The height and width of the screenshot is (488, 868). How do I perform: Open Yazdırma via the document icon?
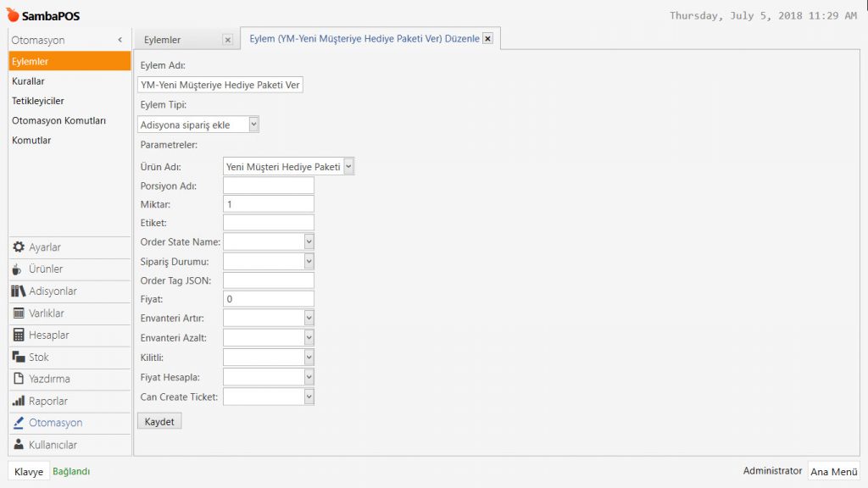[19, 380]
